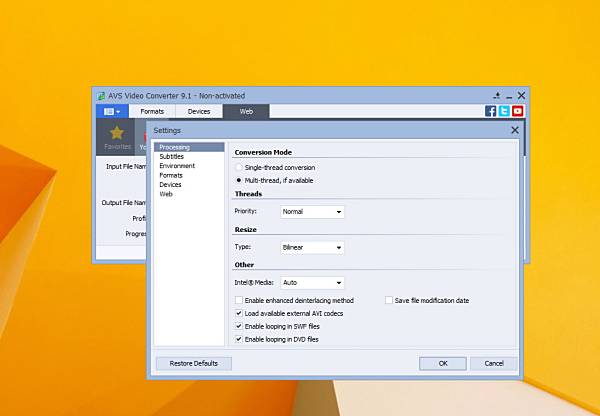Close the Settings dialog
The height and width of the screenshot is (416, 600).
(515, 130)
